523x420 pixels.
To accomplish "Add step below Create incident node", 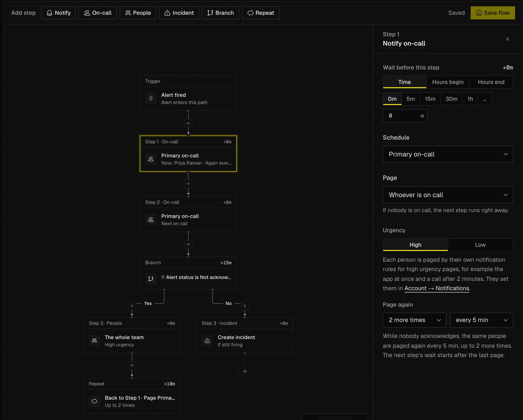I will tap(245, 371).
